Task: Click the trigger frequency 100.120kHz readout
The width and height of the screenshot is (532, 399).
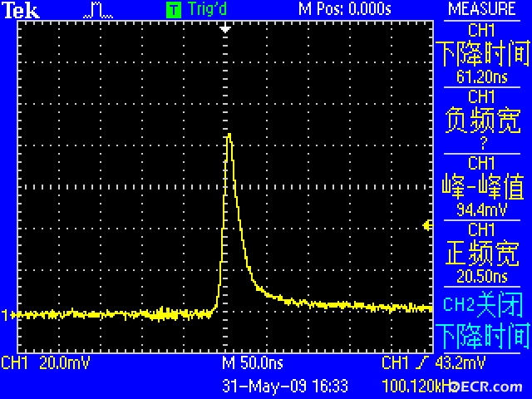Action: (x=419, y=386)
